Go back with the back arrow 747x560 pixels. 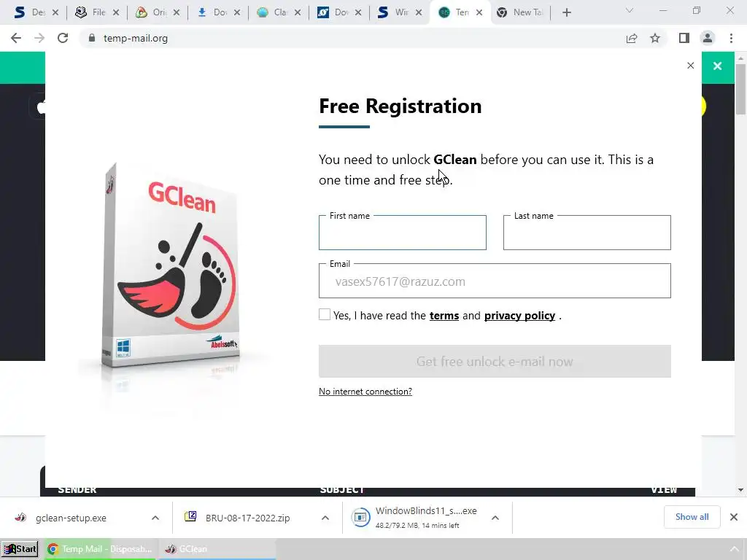click(16, 38)
